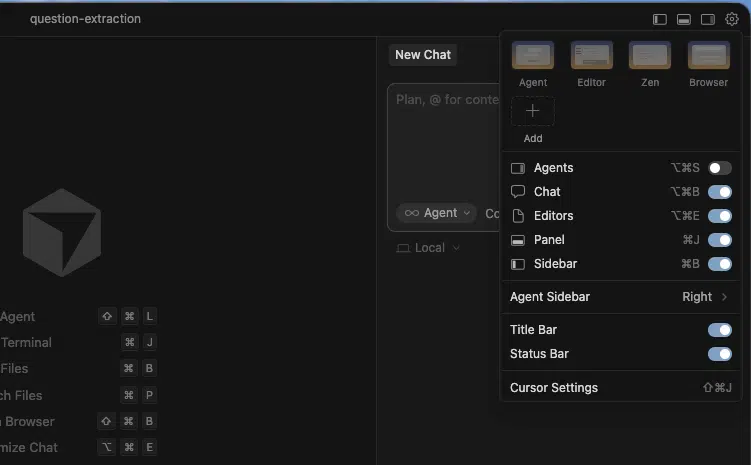Disable the Chat toggle switch
This screenshot has height=465, width=751.
point(720,192)
